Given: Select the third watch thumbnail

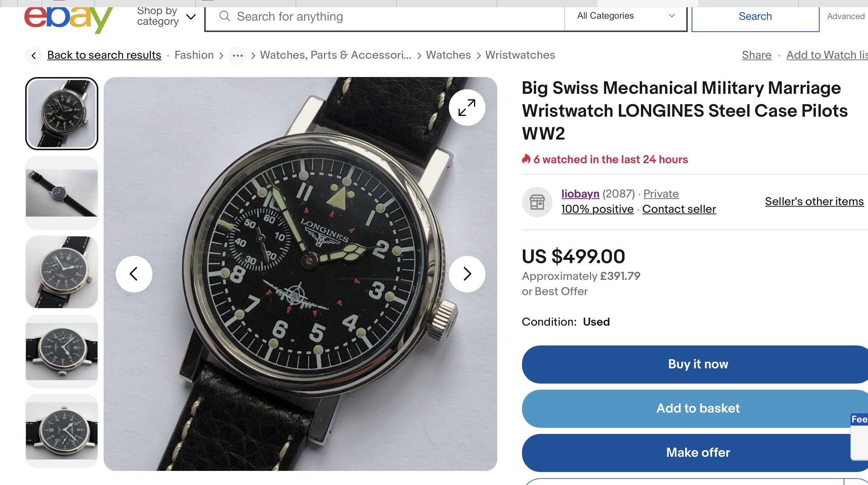Looking at the screenshot, I should pos(62,272).
